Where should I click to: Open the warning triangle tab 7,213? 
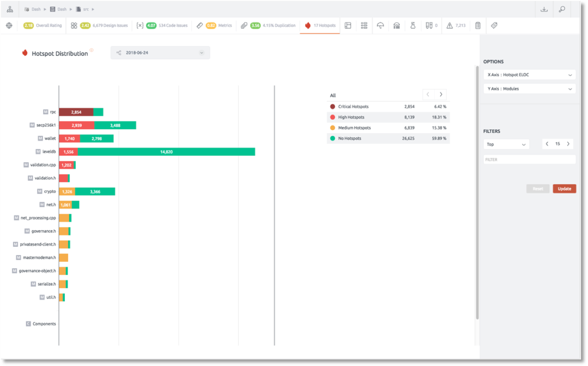click(x=456, y=25)
